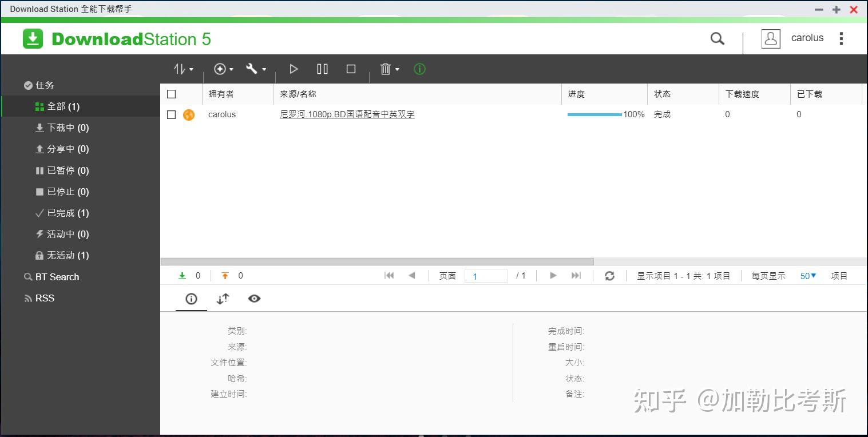This screenshot has height=437, width=868.
Task: Tick the checkbox for the 尼罗河 task
Action: [x=171, y=114]
